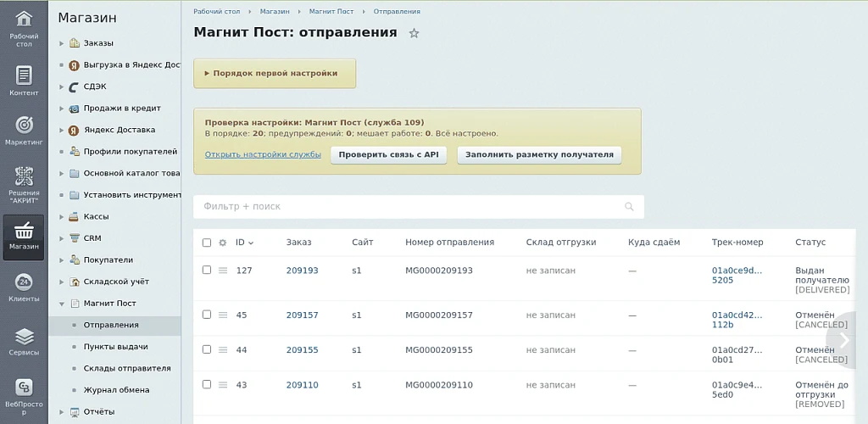Go to Магнит Пост breadcrumb
868x424 pixels.
(x=331, y=11)
